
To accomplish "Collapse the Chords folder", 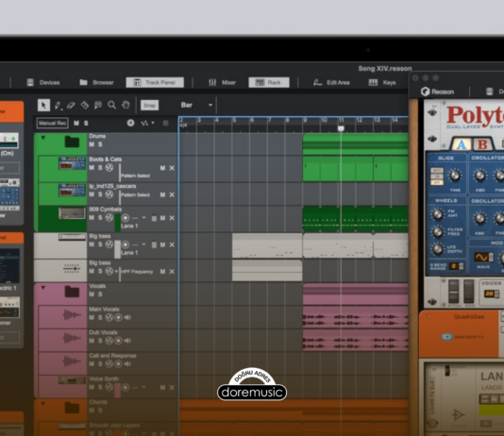I will 43,404.
